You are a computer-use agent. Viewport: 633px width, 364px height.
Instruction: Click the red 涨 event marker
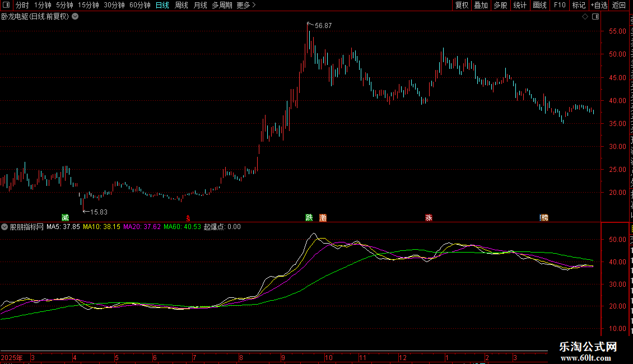429,217
